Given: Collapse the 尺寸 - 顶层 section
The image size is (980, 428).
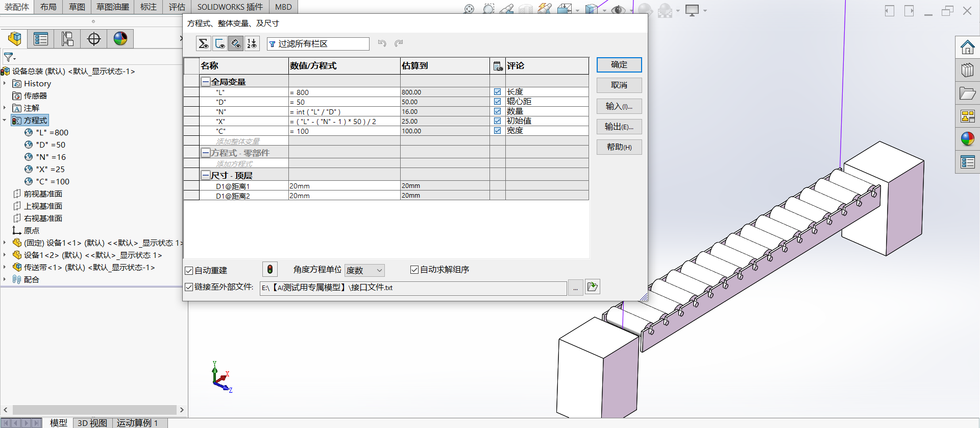Looking at the screenshot, I should [x=205, y=175].
